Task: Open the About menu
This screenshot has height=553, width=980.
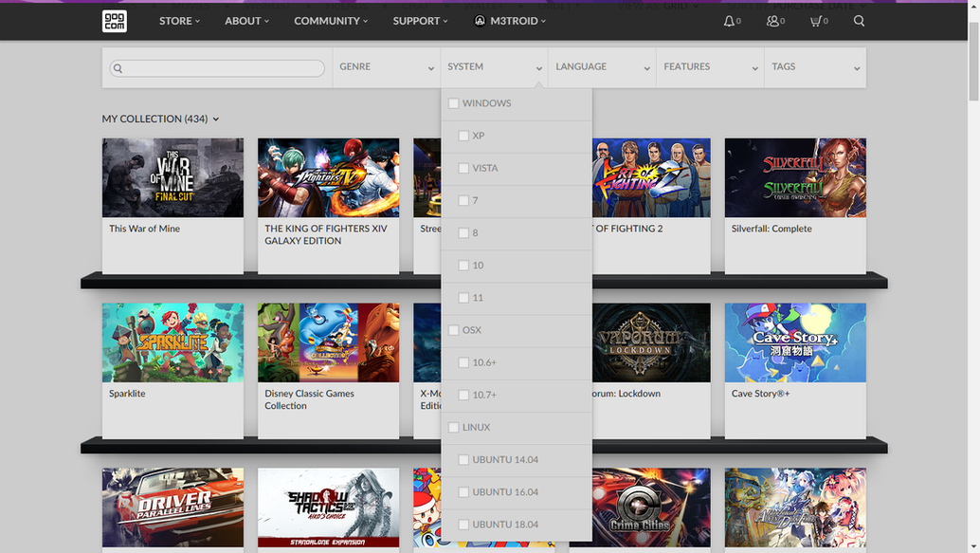Action: pyautogui.click(x=246, y=21)
